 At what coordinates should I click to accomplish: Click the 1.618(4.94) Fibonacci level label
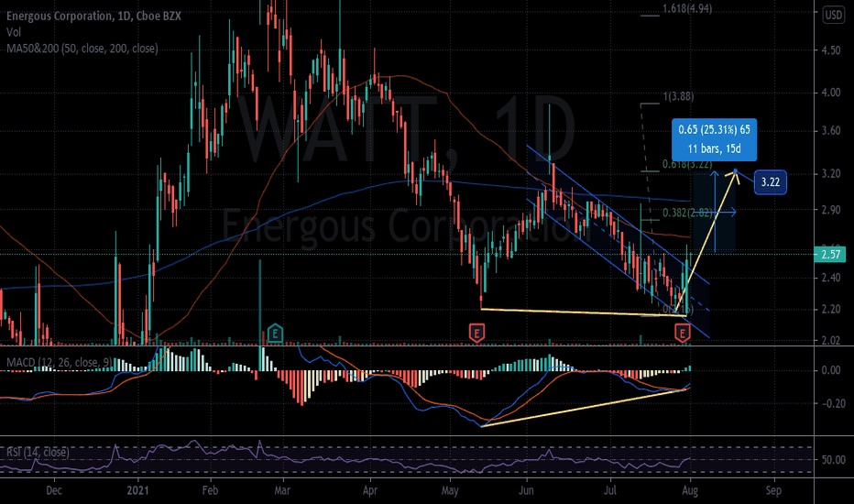point(687,9)
